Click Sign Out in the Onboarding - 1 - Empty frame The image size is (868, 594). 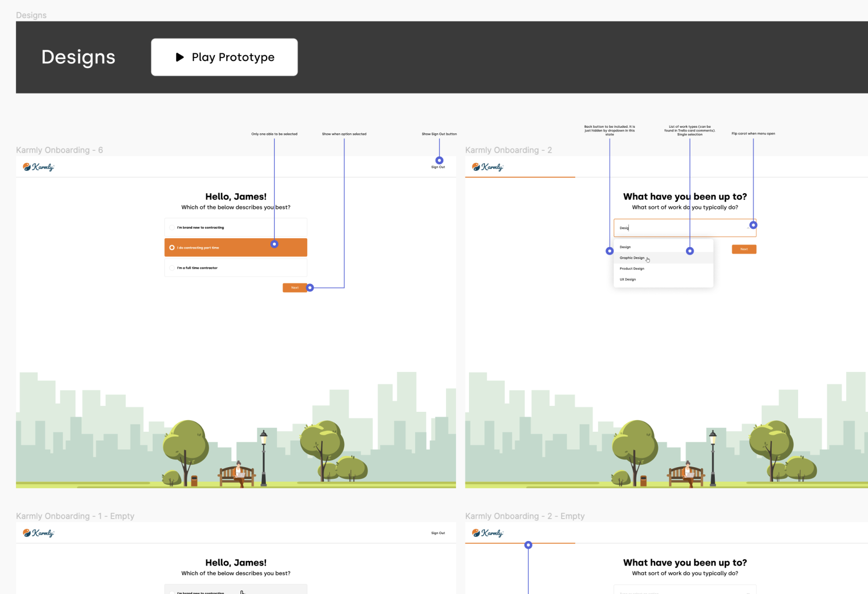tap(438, 533)
